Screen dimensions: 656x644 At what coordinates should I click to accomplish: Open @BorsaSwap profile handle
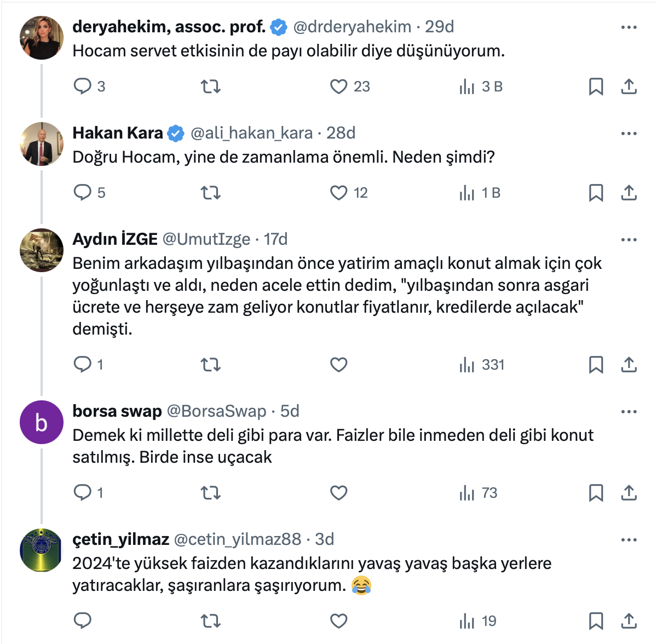[216, 411]
